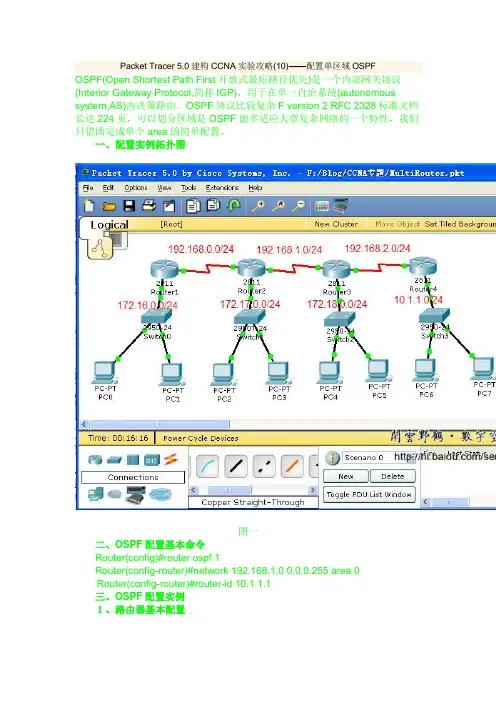
Task: Click the Open folder toolbar icon
Action: 109,206
